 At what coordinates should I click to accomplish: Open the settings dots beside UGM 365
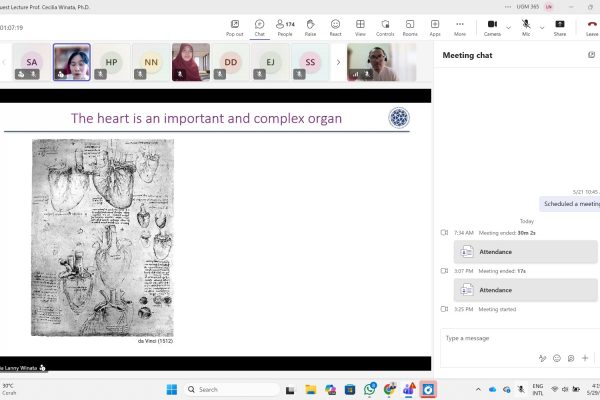(508, 7)
